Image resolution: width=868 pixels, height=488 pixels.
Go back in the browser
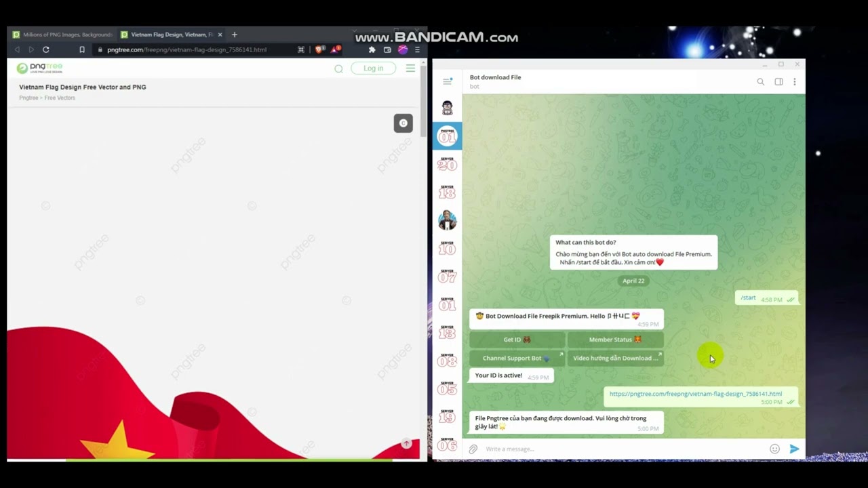pos(18,49)
